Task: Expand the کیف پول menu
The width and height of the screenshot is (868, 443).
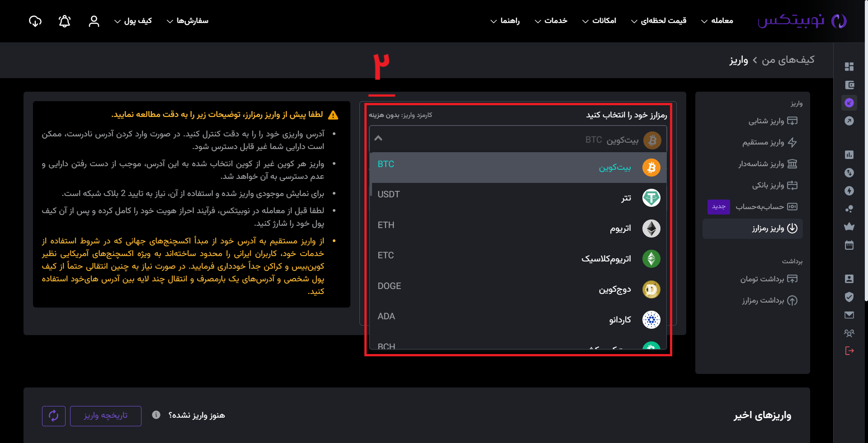Action: tap(133, 21)
